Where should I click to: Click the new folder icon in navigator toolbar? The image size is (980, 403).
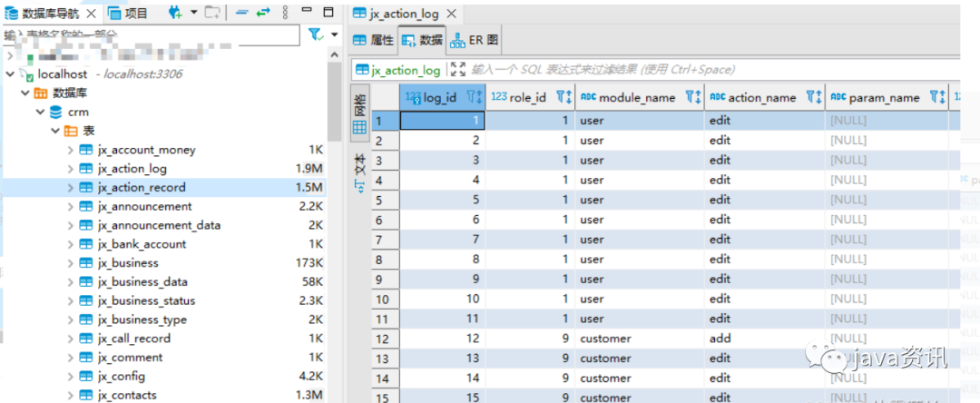(211, 13)
